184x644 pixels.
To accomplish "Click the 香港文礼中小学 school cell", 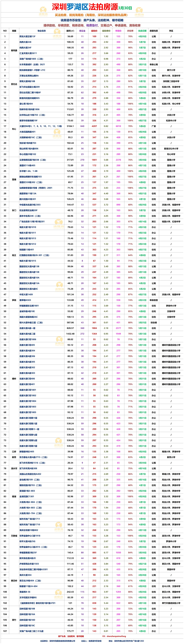I will click(x=171, y=148).
